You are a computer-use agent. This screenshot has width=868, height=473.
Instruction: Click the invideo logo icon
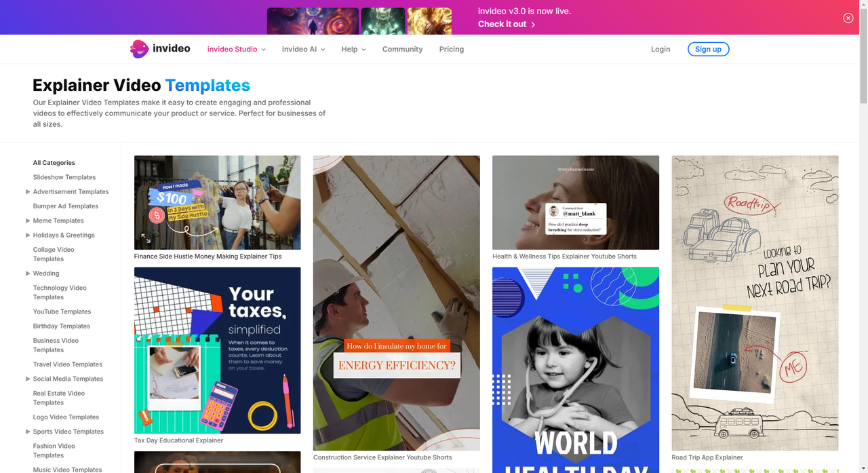coord(140,49)
